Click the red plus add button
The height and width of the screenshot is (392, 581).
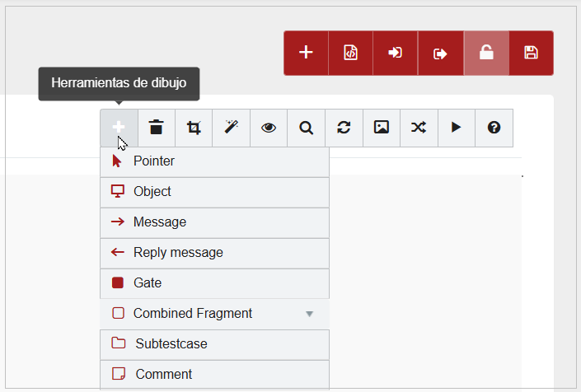coord(306,54)
